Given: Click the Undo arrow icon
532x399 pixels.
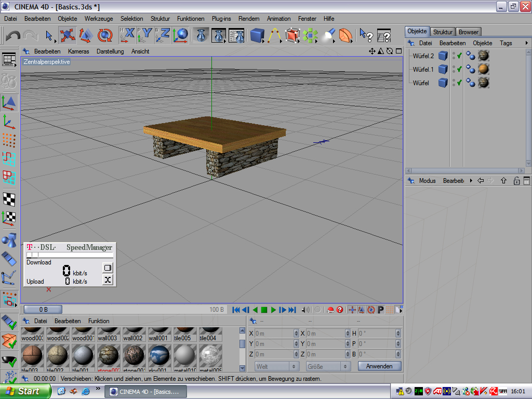Looking at the screenshot, I should pos(13,35).
